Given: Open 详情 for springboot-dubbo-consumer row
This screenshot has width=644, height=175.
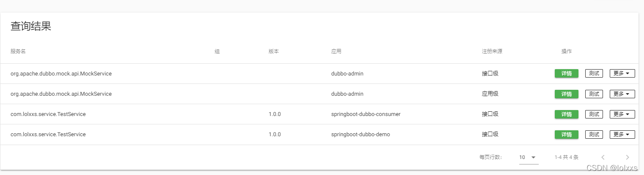Looking at the screenshot, I should click(566, 114).
